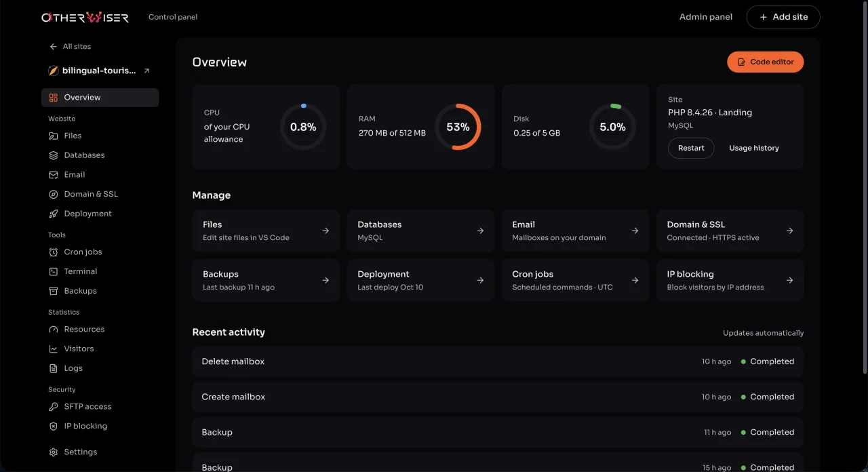Open Databases label in sidebar menu
This screenshot has height=472, width=868.
[84, 155]
